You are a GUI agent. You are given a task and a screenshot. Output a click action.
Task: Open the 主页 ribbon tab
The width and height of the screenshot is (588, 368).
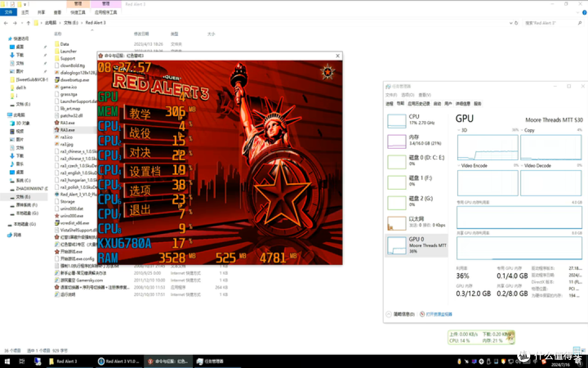[25, 13]
